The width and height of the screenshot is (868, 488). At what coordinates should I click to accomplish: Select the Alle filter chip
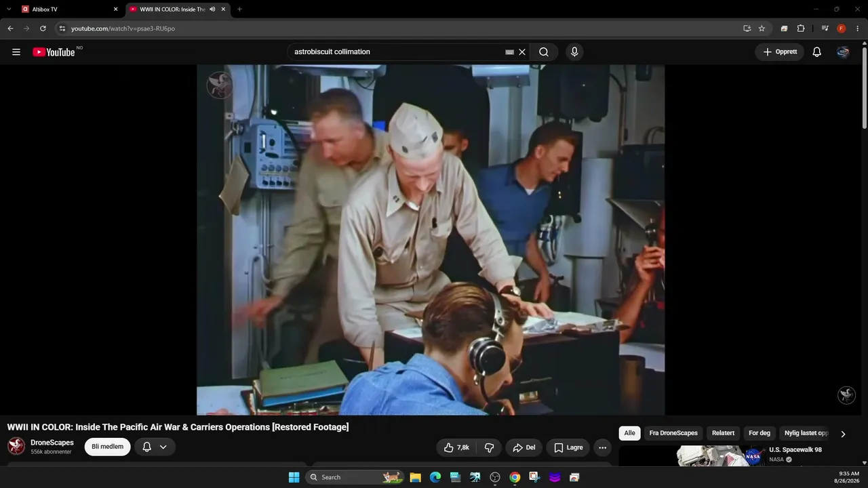(x=630, y=434)
